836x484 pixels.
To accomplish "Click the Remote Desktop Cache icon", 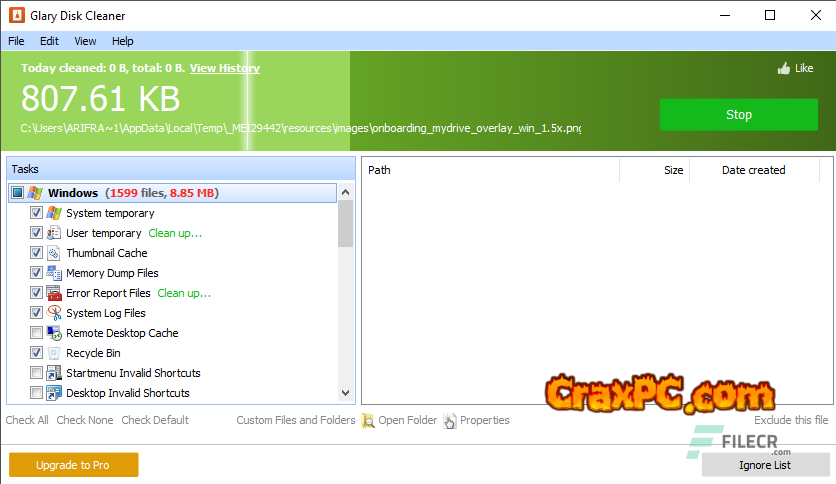I will coord(54,333).
